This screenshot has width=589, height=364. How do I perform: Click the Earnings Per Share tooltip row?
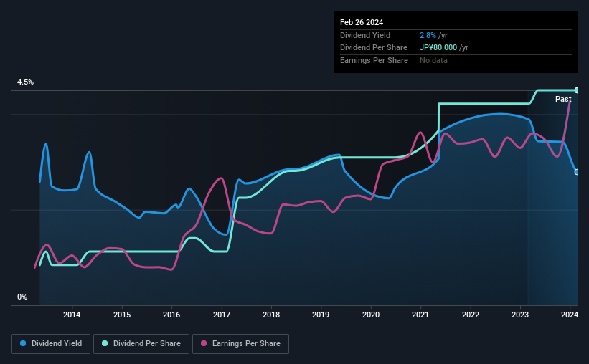456,60
